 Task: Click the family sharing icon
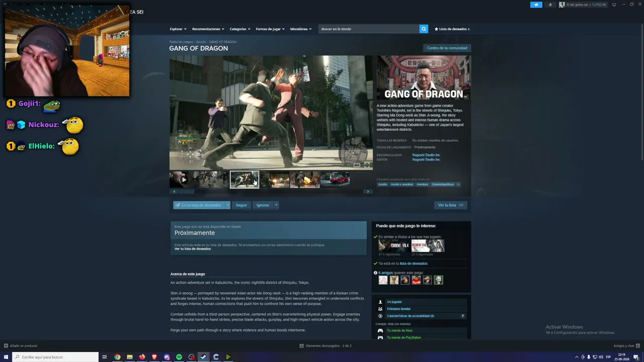click(380, 309)
